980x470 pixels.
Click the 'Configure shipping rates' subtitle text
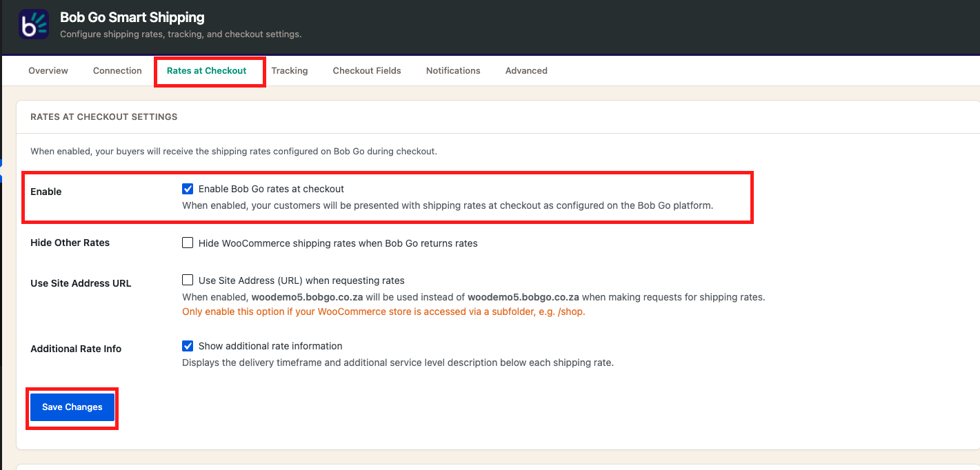pos(181,34)
